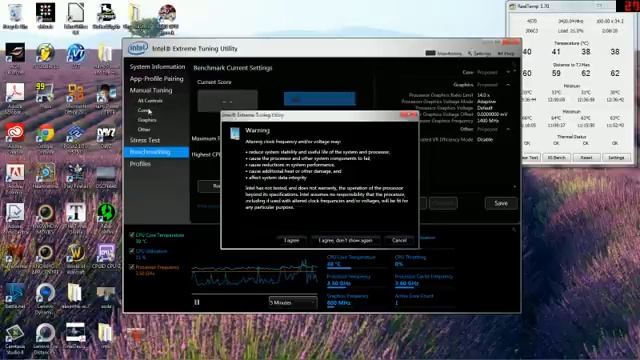Click the Save button in XTU

point(501,203)
